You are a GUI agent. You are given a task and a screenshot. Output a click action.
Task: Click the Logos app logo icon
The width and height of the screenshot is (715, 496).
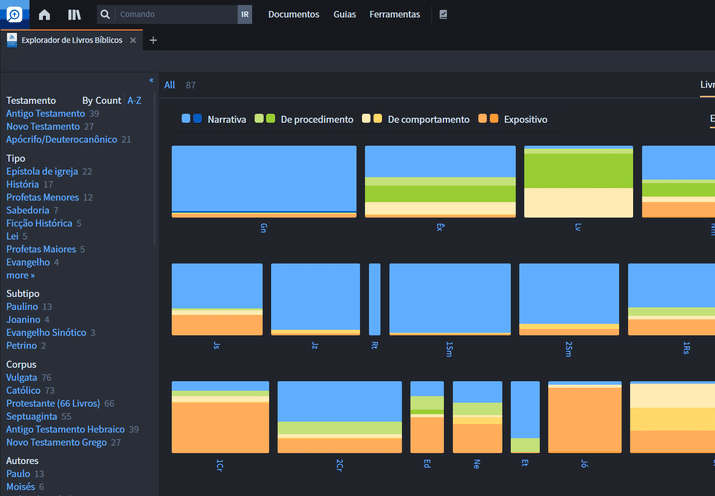point(12,14)
